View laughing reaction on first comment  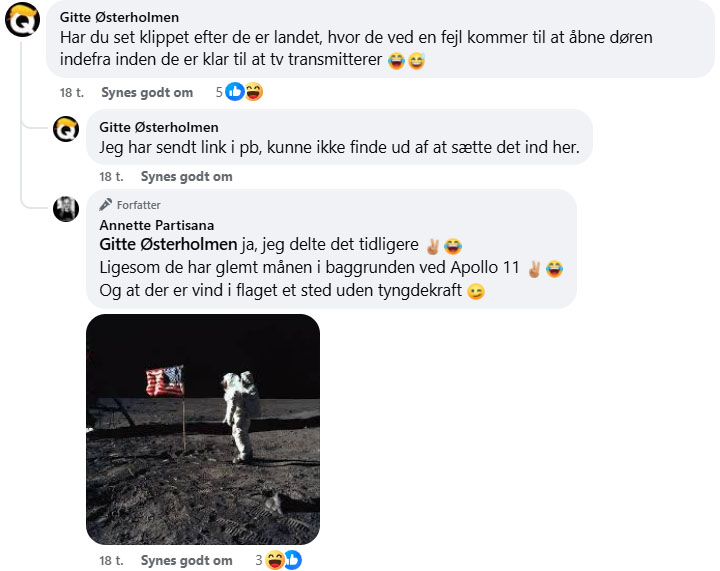point(253,92)
